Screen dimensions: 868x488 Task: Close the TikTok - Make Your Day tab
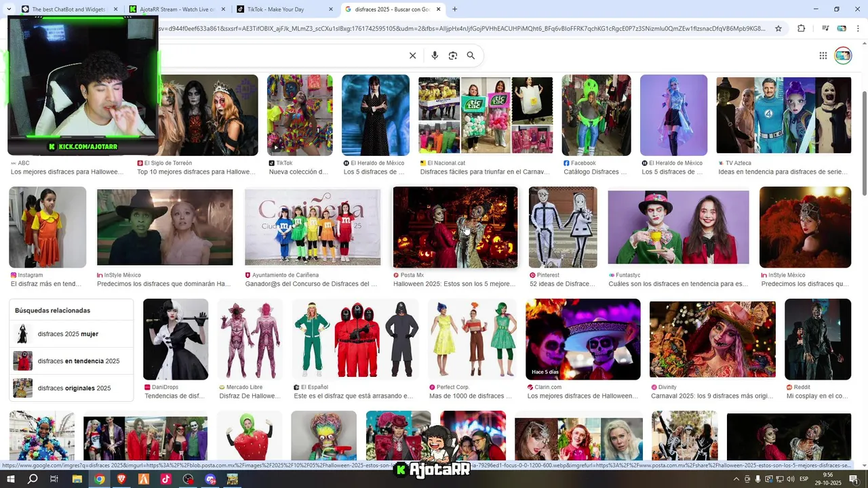click(x=331, y=9)
